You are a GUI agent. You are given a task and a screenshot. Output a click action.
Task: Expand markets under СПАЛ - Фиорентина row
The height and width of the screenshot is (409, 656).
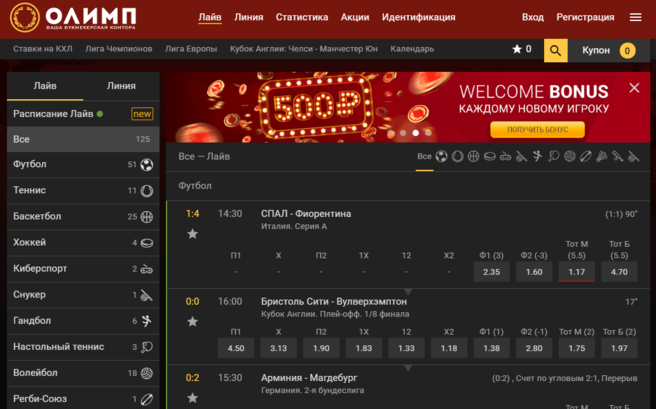click(x=408, y=291)
